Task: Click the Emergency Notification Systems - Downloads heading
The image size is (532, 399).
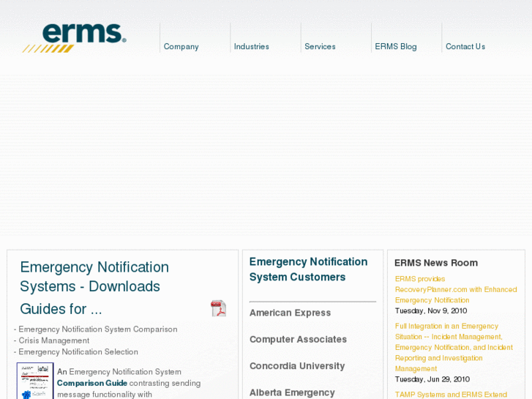Action: tap(94, 277)
